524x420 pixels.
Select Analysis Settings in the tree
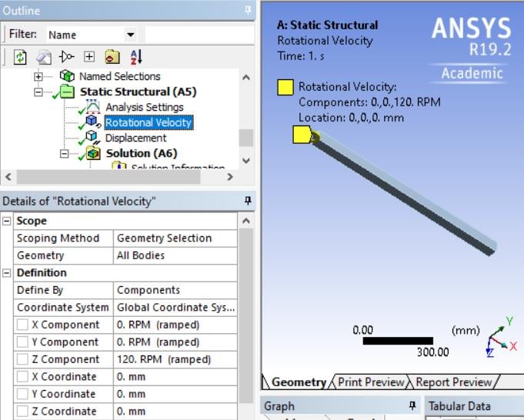(145, 107)
